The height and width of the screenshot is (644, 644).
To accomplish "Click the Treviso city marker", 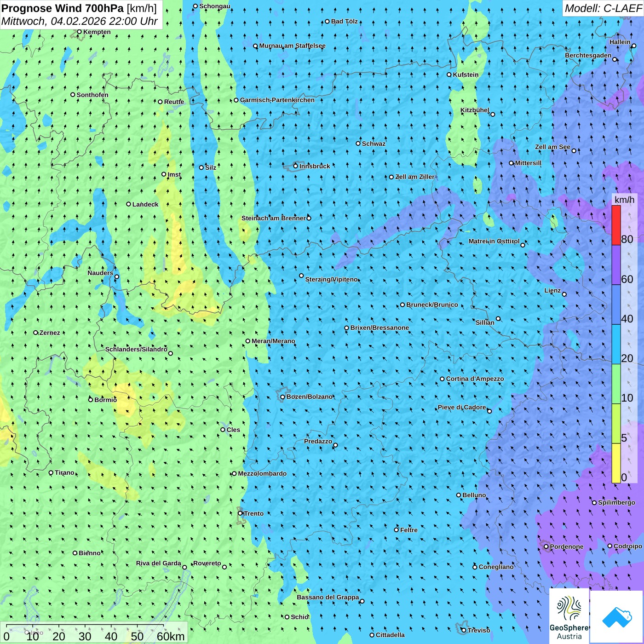I will [x=464, y=630].
